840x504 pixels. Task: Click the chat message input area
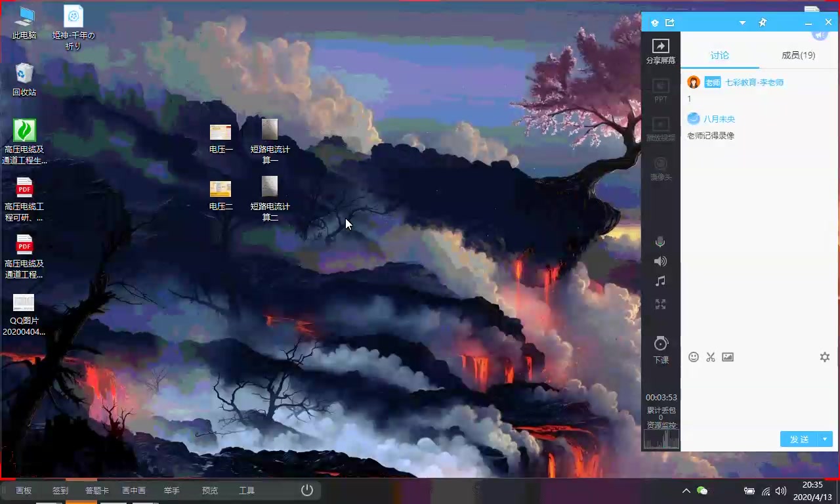click(759, 397)
